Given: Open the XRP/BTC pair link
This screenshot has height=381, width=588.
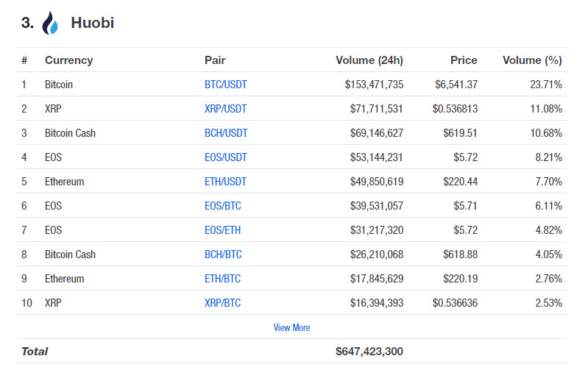Looking at the screenshot, I should click(222, 303).
